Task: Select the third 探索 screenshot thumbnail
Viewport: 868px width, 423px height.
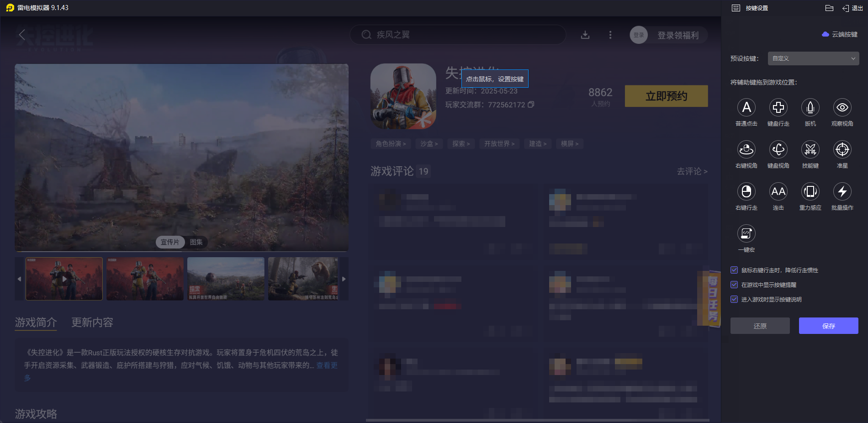Action: click(226, 279)
